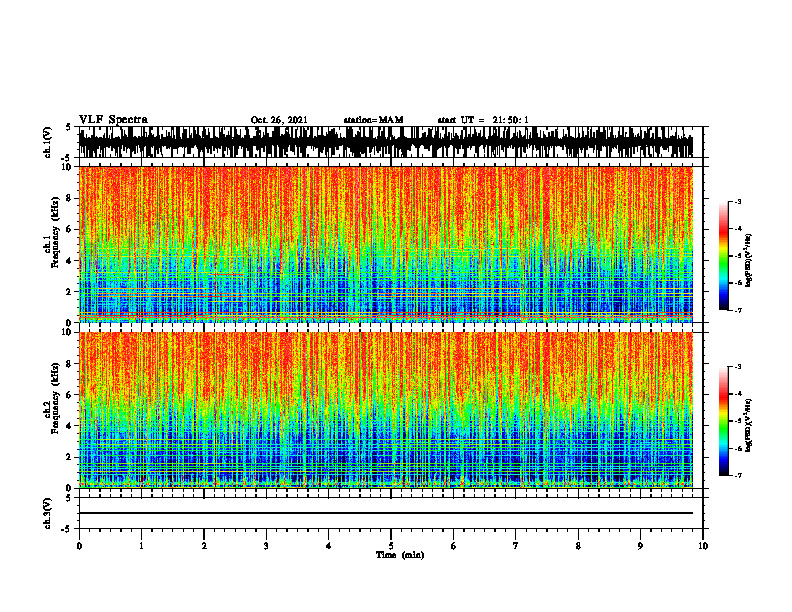Viewport: 792px width, 612px height.
Task: Click inside the ch.2 spectrogram plot
Action: click(x=386, y=410)
